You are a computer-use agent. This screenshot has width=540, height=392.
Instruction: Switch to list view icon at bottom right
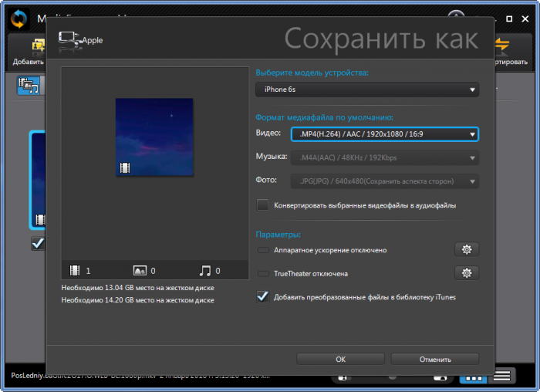503,376
